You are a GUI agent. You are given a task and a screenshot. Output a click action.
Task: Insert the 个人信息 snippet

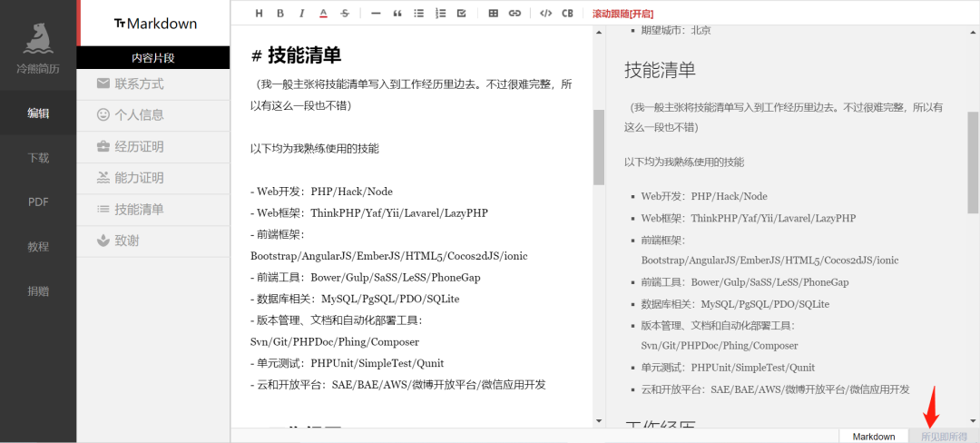pos(153,115)
